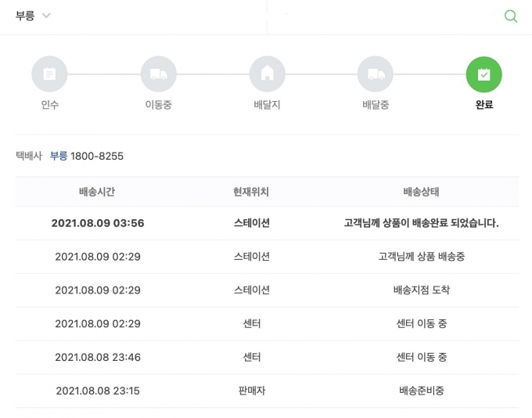Click the 배송시간 column header
The width and height of the screenshot is (532, 418).
pyautogui.click(x=97, y=192)
